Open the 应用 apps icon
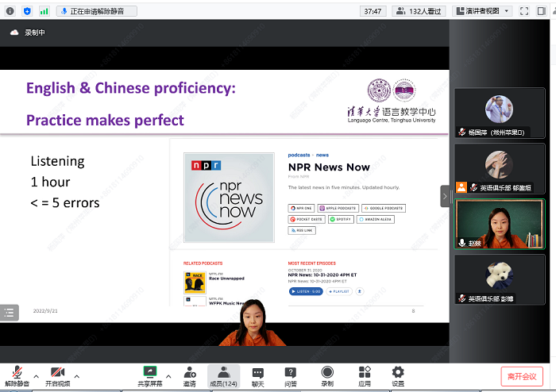The image size is (556, 392). tap(365, 374)
